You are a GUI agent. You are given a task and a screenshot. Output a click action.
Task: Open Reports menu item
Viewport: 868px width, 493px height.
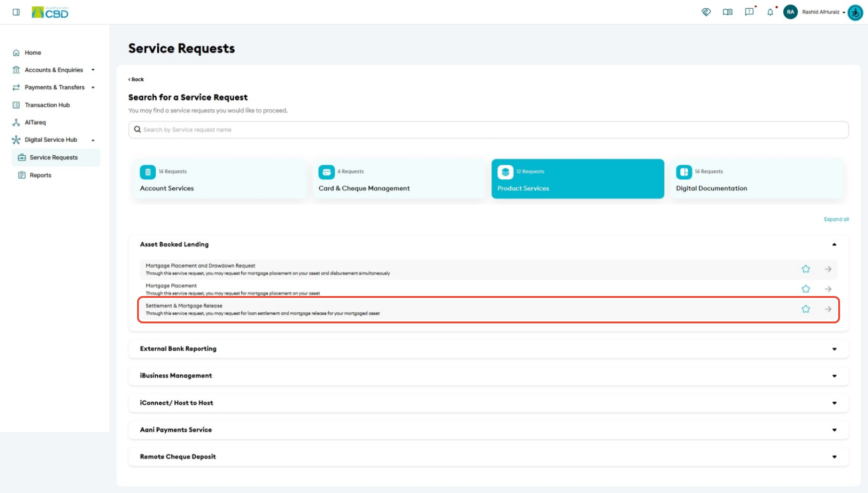coord(40,175)
